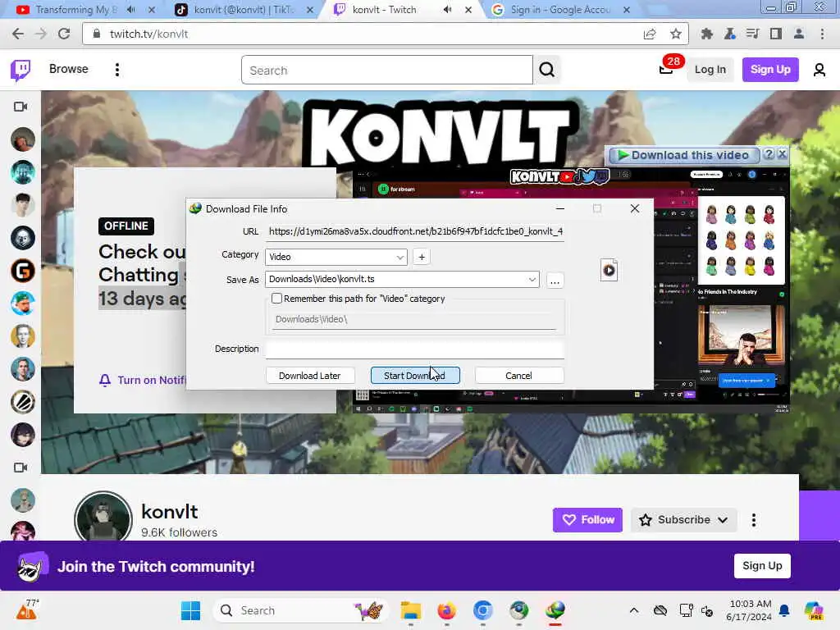
Task: Select the konvlt - Twitch tab
Action: pos(384,10)
